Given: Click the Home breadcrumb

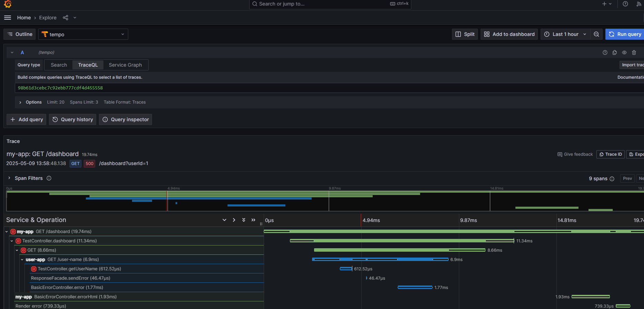Looking at the screenshot, I should point(24,18).
